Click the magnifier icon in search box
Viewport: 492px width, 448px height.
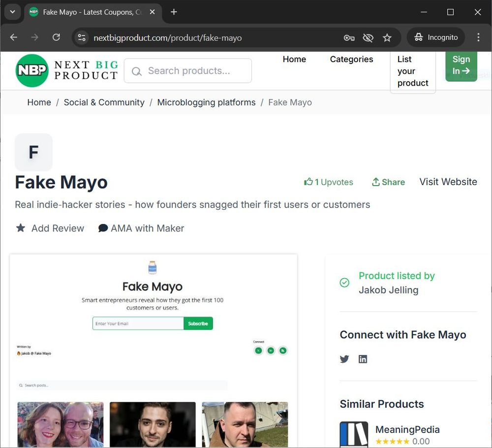coord(136,71)
